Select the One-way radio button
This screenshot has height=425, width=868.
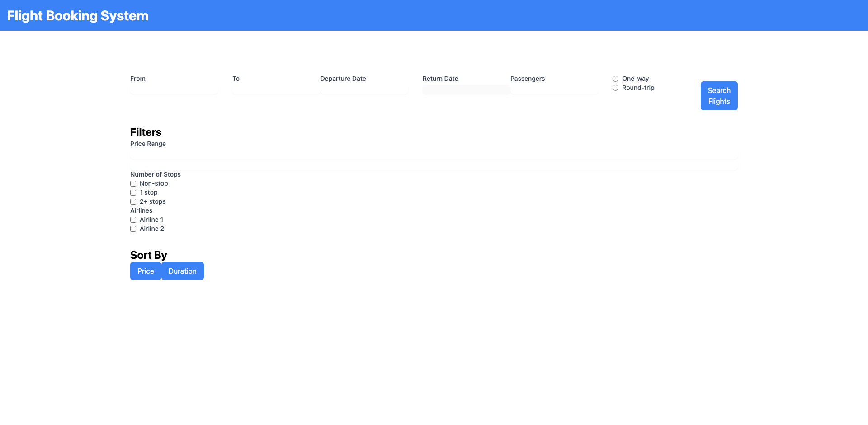(615, 79)
